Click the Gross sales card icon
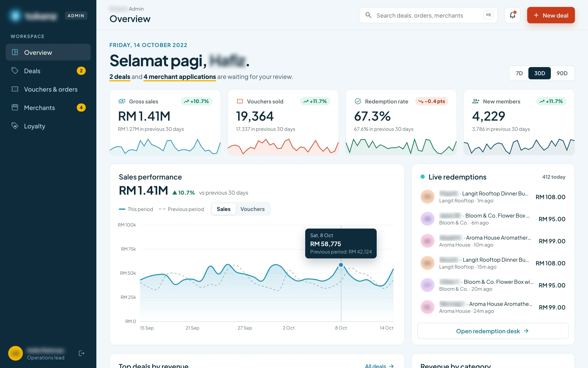 click(122, 101)
